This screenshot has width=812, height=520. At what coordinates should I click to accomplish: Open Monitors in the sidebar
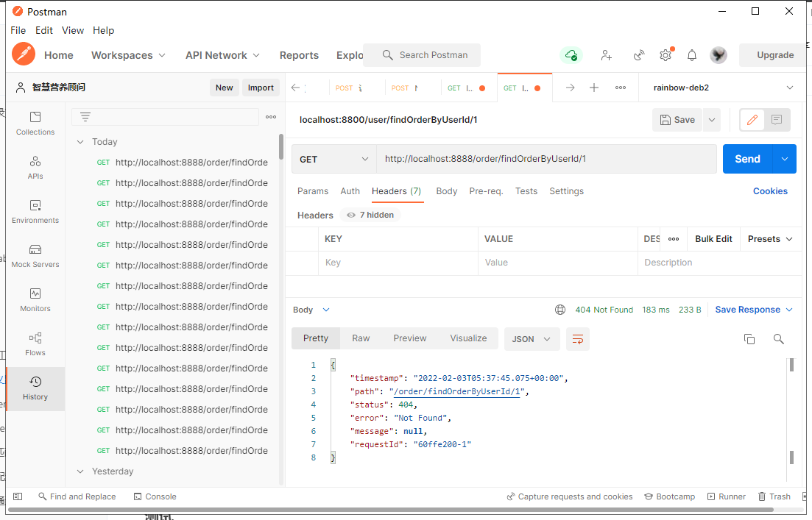35,299
